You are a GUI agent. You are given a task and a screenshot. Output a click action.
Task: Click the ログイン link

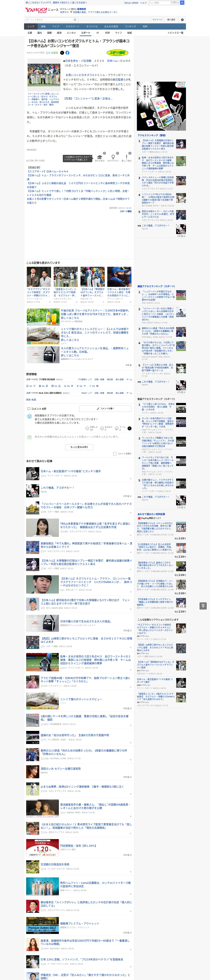[x=64, y=12]
